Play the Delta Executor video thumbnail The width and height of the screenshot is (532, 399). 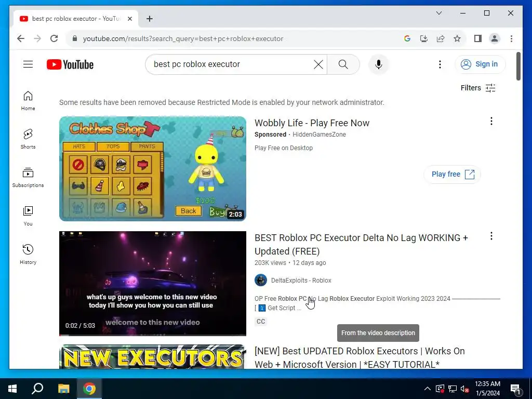pos(153,284)
